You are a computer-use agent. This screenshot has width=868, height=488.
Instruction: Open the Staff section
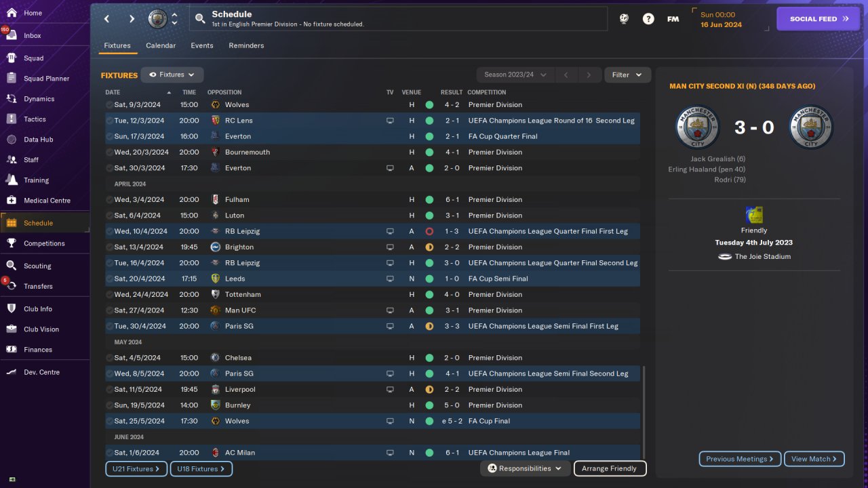tap(31, 160)
